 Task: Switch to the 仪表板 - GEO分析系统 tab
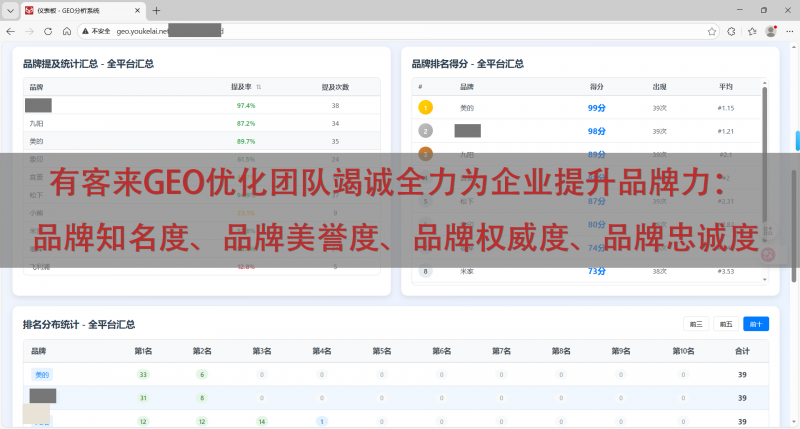[x=80, y=10]
